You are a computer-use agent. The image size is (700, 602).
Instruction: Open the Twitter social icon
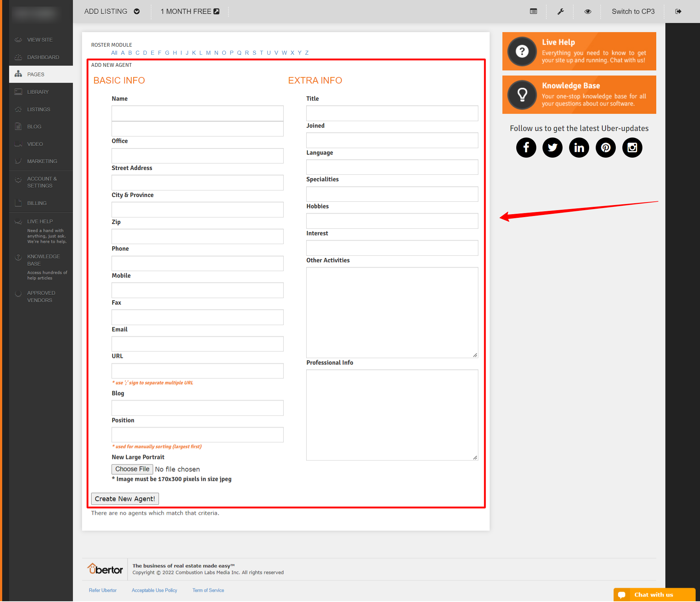coord(553,147)
